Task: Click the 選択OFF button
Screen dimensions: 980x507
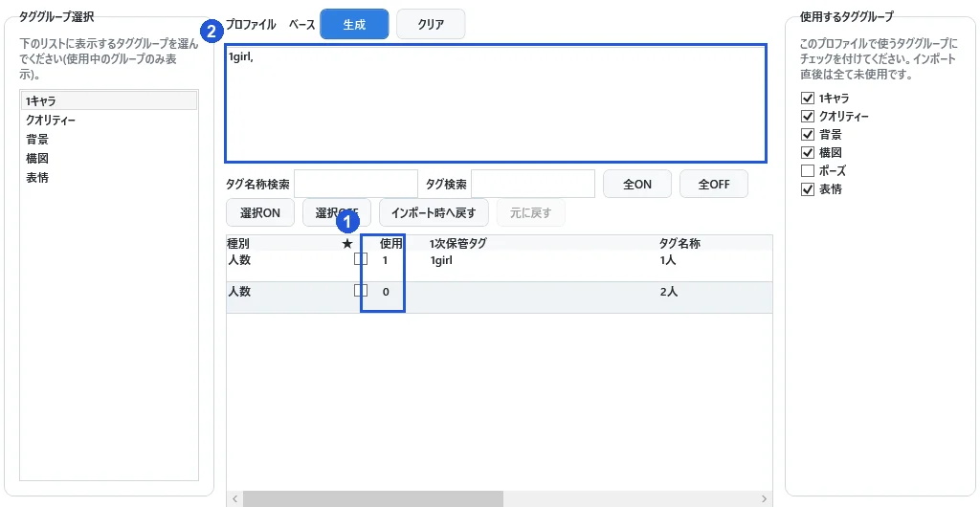Action: (x=337, y=213)
